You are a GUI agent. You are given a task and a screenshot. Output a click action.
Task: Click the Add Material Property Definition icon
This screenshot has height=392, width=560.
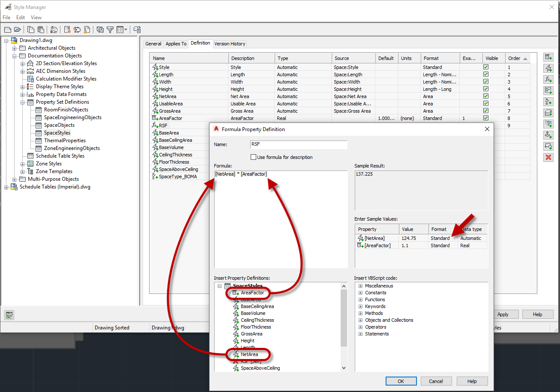(x=549, y=113)
